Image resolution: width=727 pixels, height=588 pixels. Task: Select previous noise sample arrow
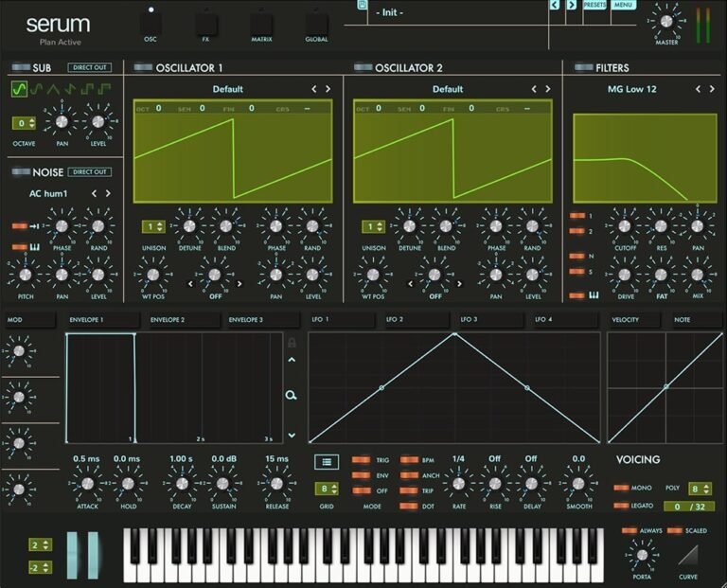click(94, 193)
